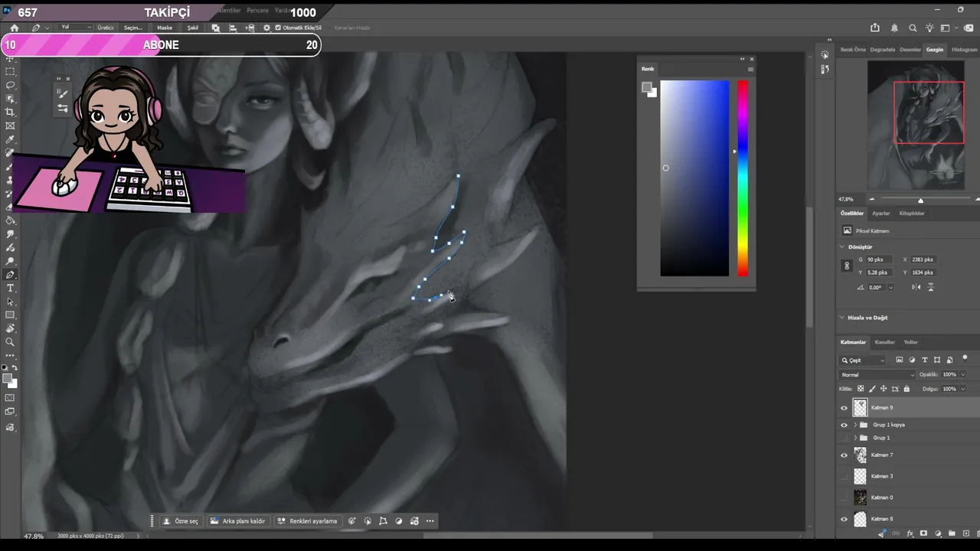Switch to the Yollar tab
This screenshot has width=980, height=551.
911,342
